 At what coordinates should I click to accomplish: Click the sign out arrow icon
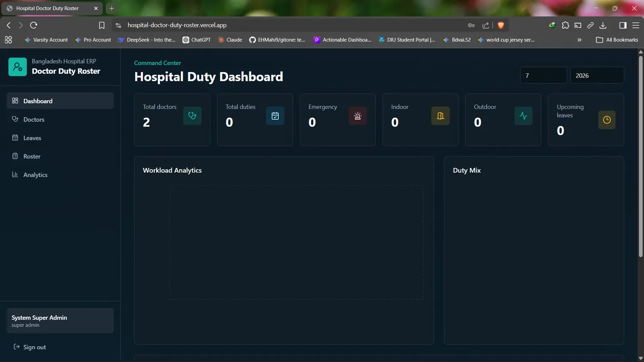point(17,347)
